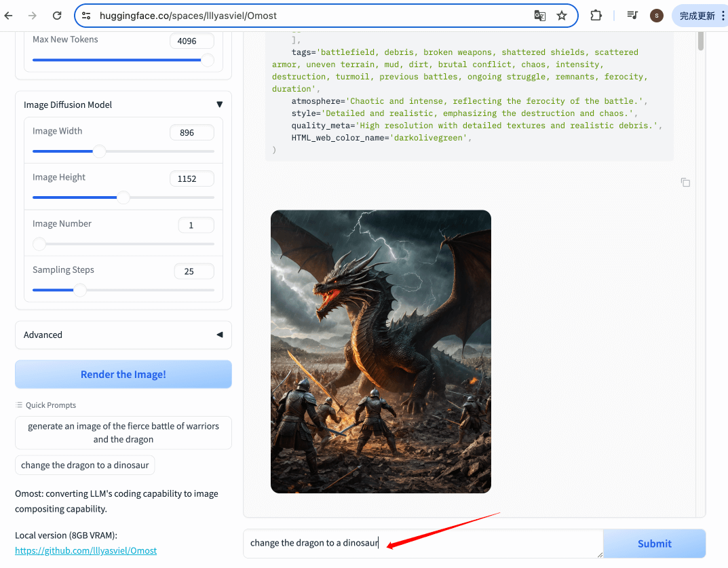Reload the page with refresh icon
Screen dimensions: 728x568
[x=57, y=16]
